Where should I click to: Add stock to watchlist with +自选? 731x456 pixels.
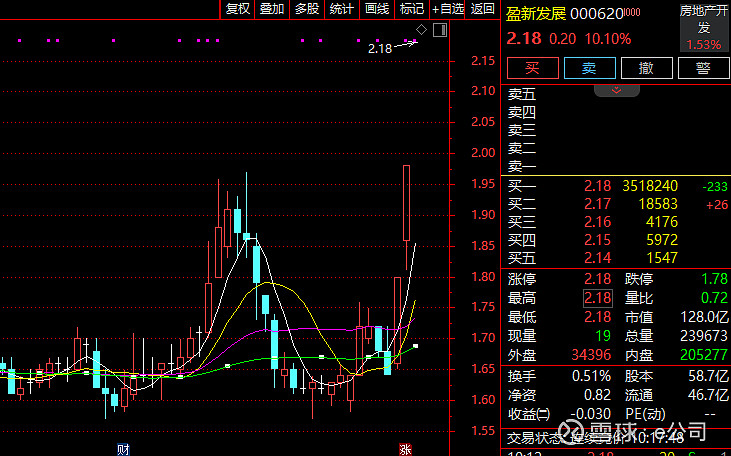click(448, 9)
